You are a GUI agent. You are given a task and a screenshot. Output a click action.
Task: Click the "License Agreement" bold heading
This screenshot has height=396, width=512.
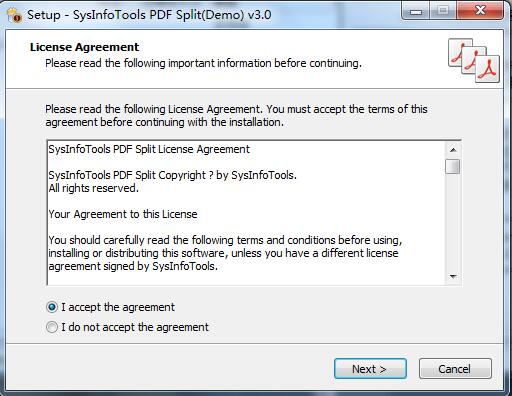point(84,47)
